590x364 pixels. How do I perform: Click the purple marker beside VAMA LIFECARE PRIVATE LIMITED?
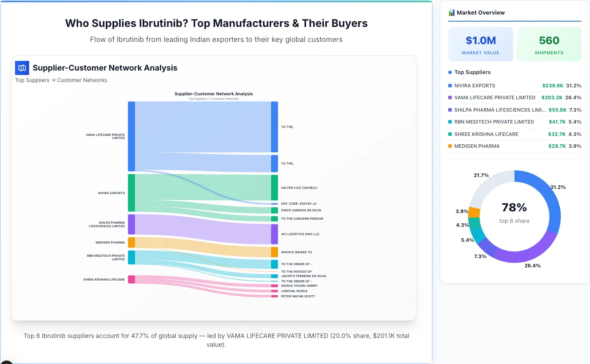(450, 98)
